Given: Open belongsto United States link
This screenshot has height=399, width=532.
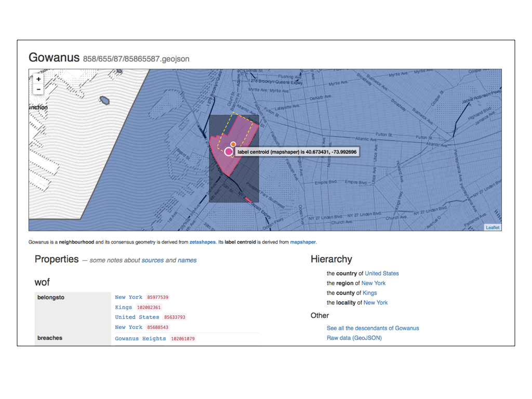Looking at the screenshot, I should (137, 317).
